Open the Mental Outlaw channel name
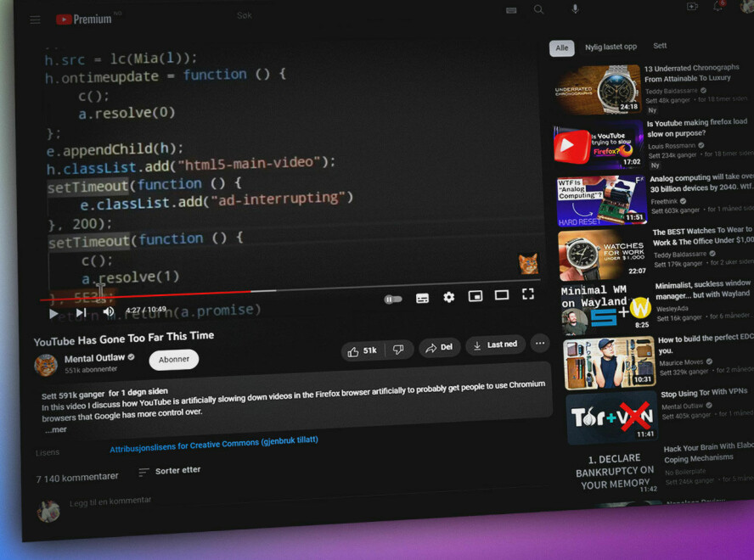 click(x=95, y=358)
